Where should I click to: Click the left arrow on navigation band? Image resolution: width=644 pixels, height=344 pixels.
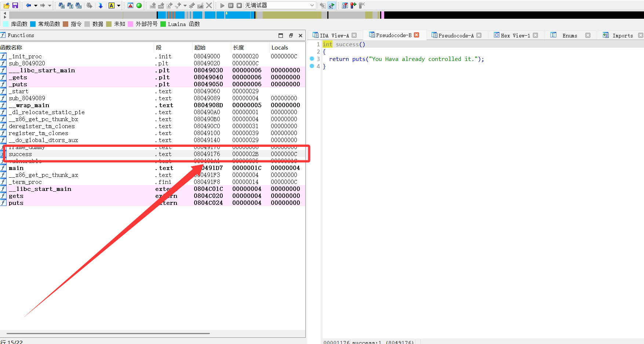[5, 13]
